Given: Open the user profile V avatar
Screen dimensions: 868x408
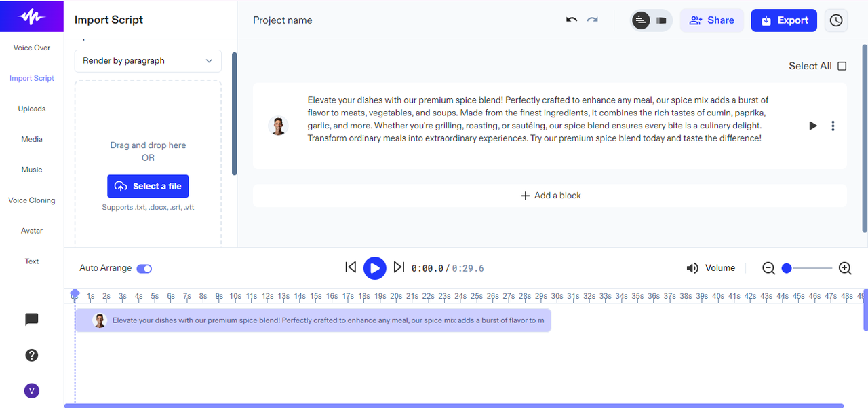Looking at the screenshot, I should (31, 390).
